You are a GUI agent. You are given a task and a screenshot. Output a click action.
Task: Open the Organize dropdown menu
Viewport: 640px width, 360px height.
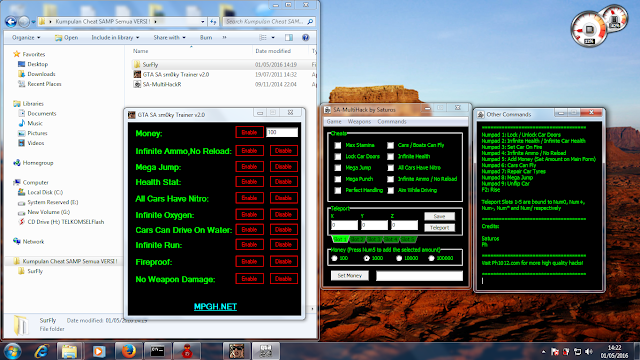point(26,38)
